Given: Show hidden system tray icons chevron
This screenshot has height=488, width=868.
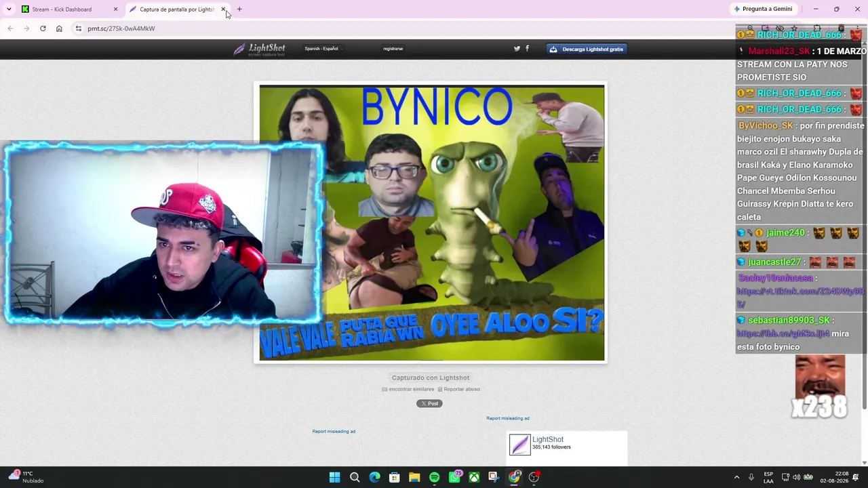Looking at the screenshot, I should pyautogui.click(x=736, y=477).
